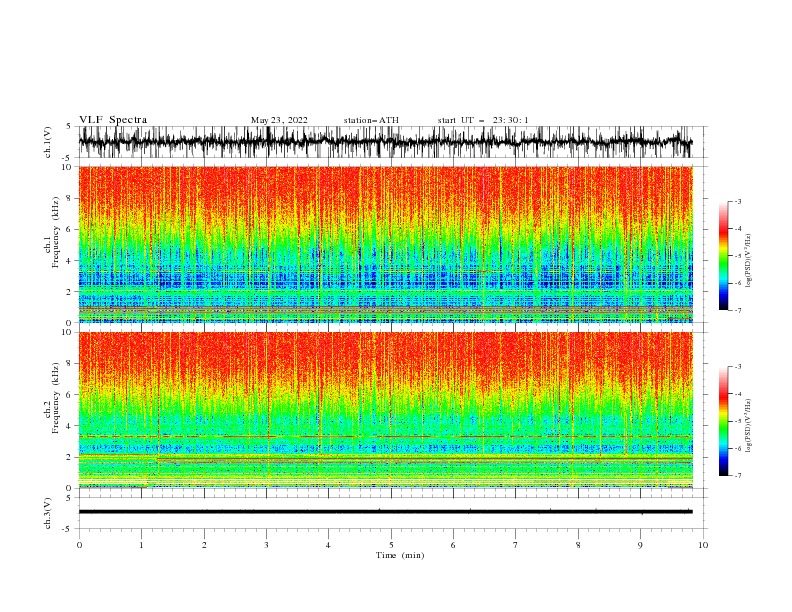Click the date 'May 23, 2022'

click(x=279, y=120)
